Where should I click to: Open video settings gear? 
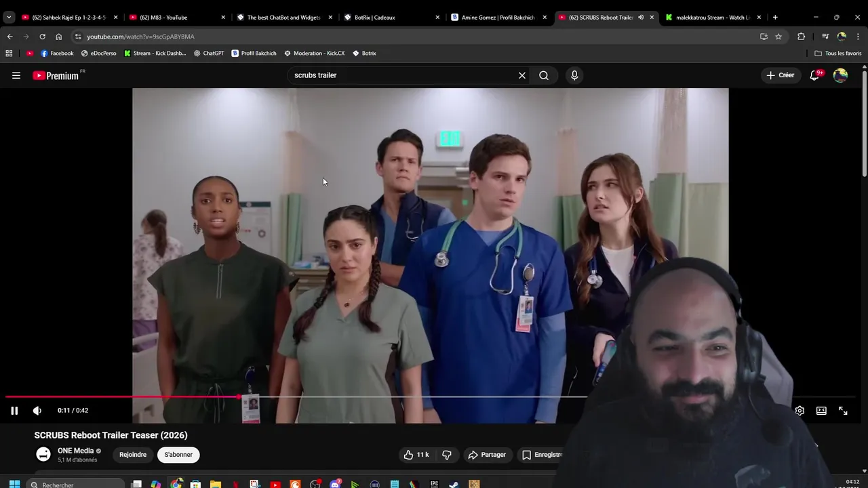pyautogui.click(x=800, y=410)
